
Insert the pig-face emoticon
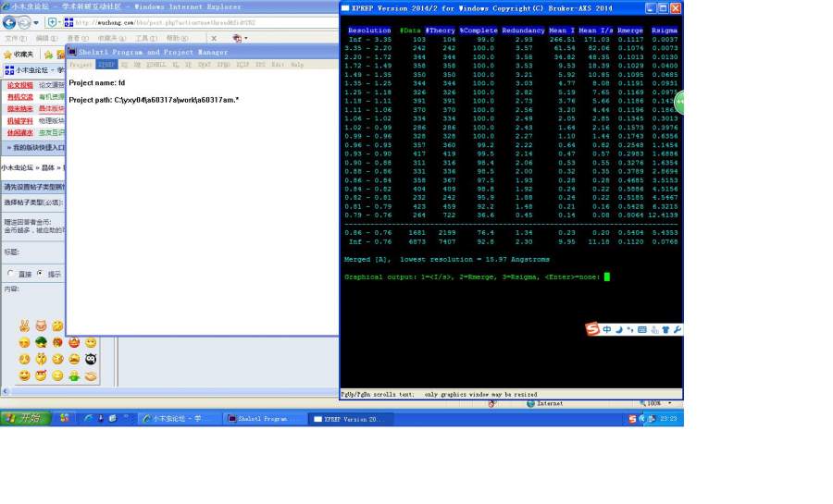click(41, 326)
